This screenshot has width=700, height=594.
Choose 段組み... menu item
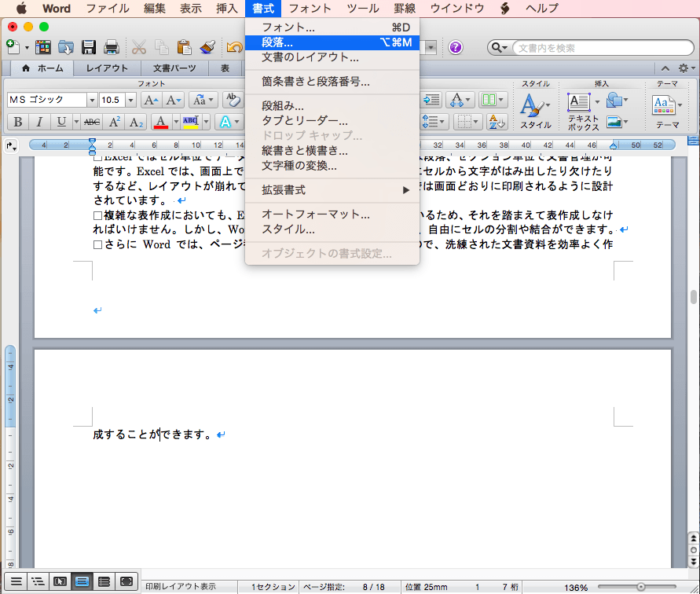(332, 106)
